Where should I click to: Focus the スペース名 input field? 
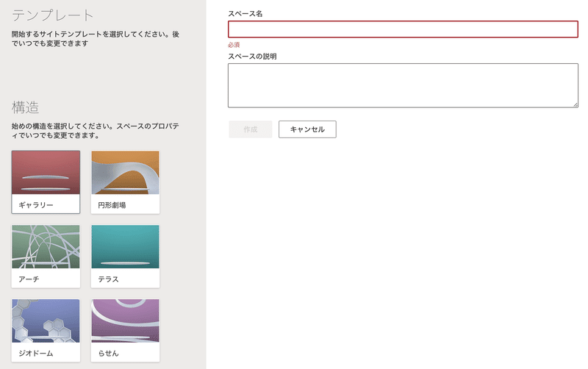click(403, 29)
